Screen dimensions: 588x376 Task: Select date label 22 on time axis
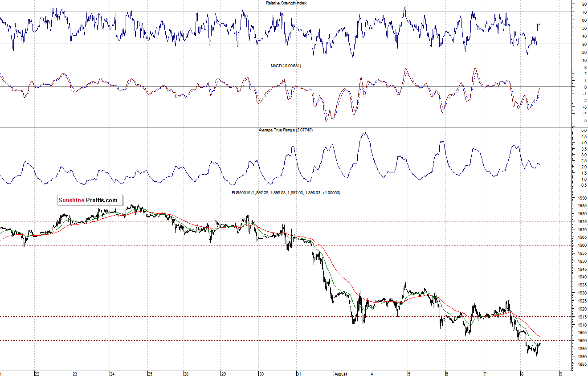37,374
